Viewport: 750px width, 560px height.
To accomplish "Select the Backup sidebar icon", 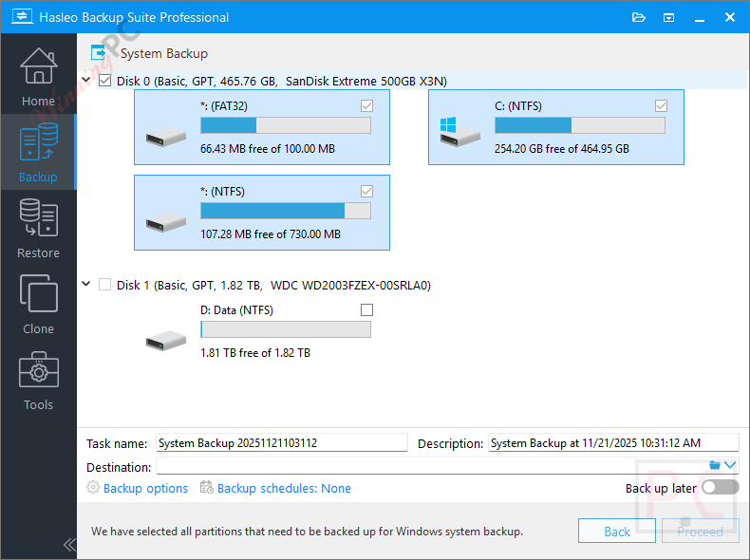I will click(x=38, y=142).
